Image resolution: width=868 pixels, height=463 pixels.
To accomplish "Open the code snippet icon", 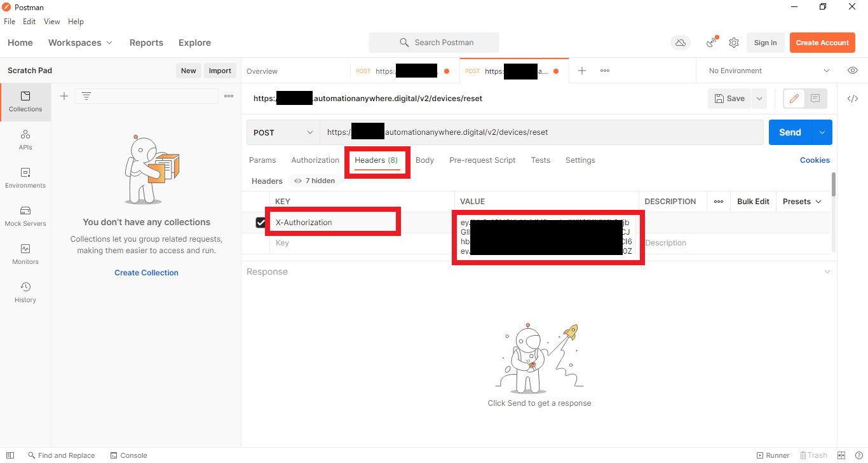I will tap(853, 99).
